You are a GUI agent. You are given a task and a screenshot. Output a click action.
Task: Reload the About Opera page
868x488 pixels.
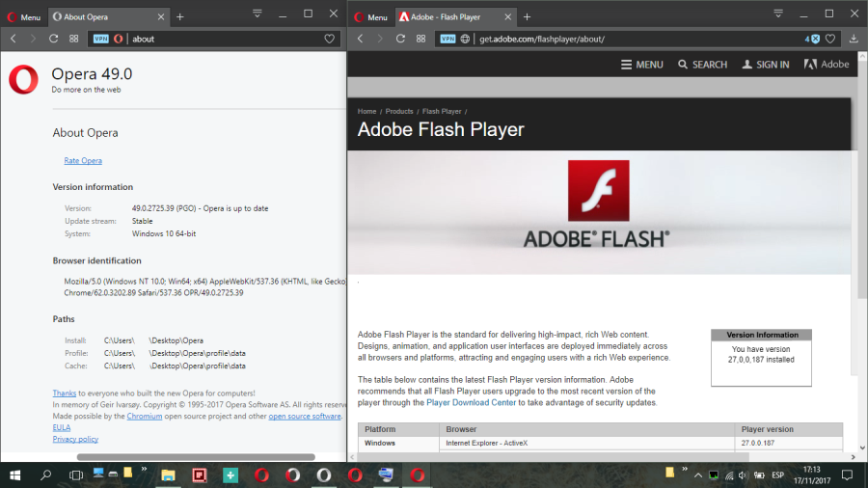[x=54, y=39]
